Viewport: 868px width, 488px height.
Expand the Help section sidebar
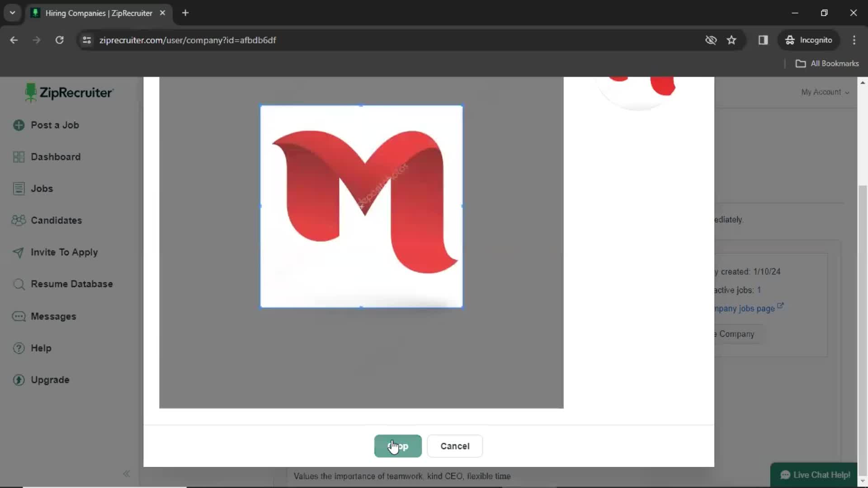(41, 348)
